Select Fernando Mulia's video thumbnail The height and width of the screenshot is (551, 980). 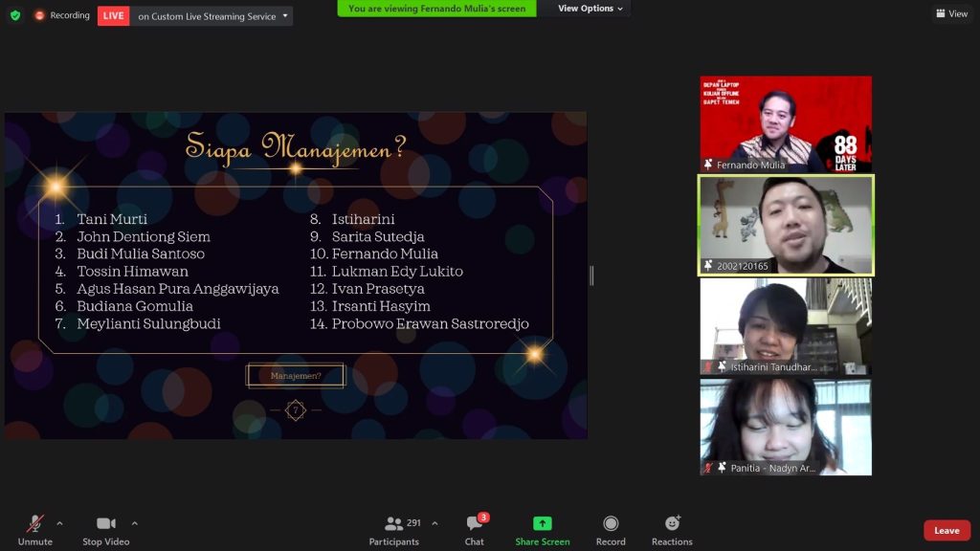click(x=786, y=123)
